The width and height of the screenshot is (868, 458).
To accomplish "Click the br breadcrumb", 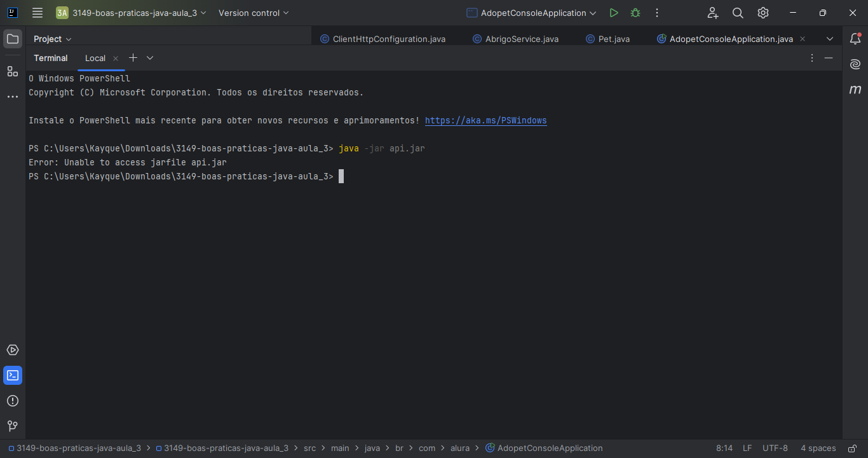I will coord(399,448).
